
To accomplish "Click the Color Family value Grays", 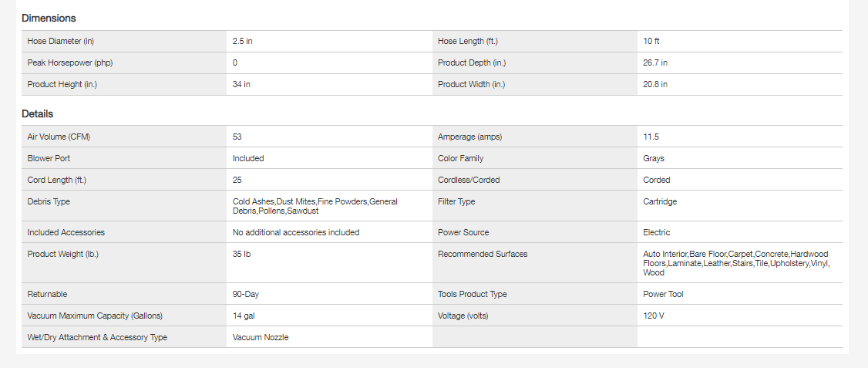I will pyautogui.click(x=654, y=158).
